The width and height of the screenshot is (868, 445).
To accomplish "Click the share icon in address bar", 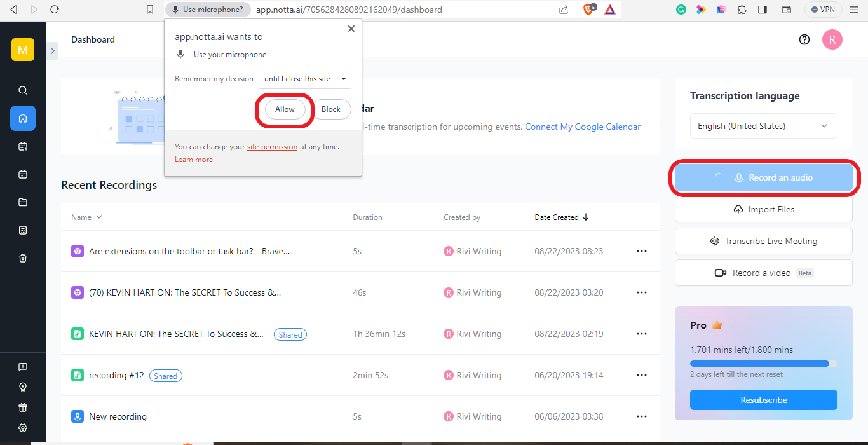I will [x=563, y=10].
